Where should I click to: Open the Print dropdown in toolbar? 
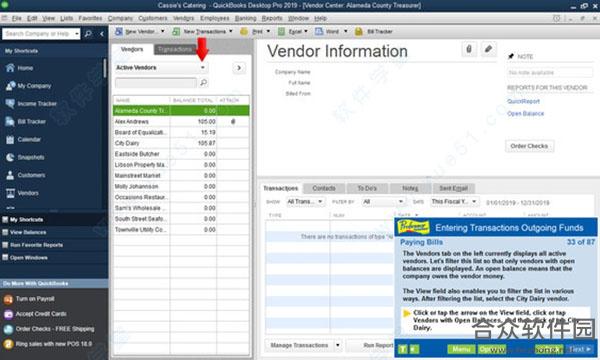(268, 31)
